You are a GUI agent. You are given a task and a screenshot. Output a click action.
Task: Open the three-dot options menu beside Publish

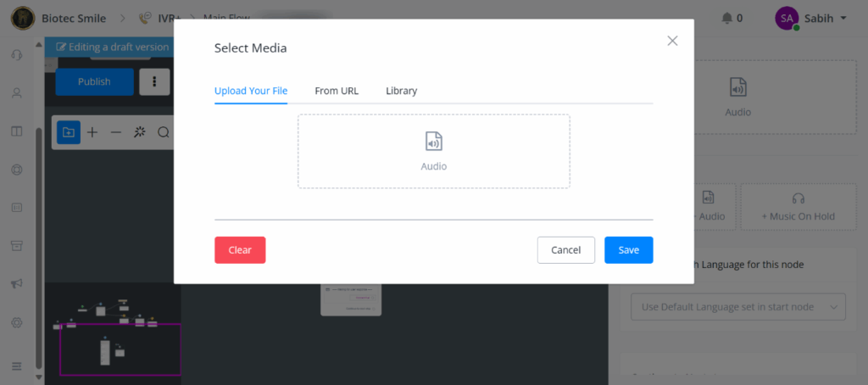click(154, 81)
